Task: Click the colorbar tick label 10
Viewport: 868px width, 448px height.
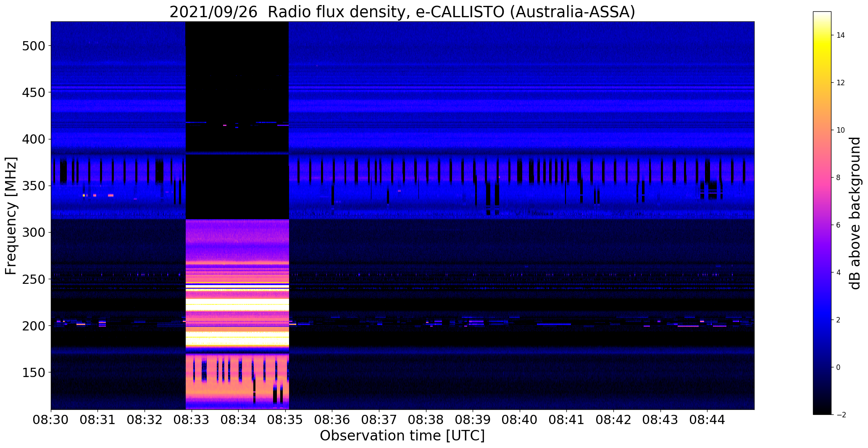Action: coord(841,130)
